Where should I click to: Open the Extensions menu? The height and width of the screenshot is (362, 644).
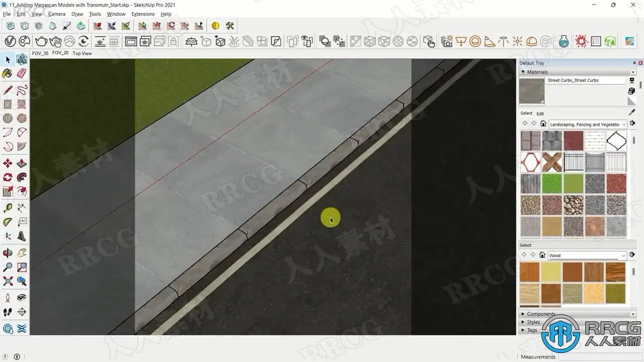click(x=143, y=14)
